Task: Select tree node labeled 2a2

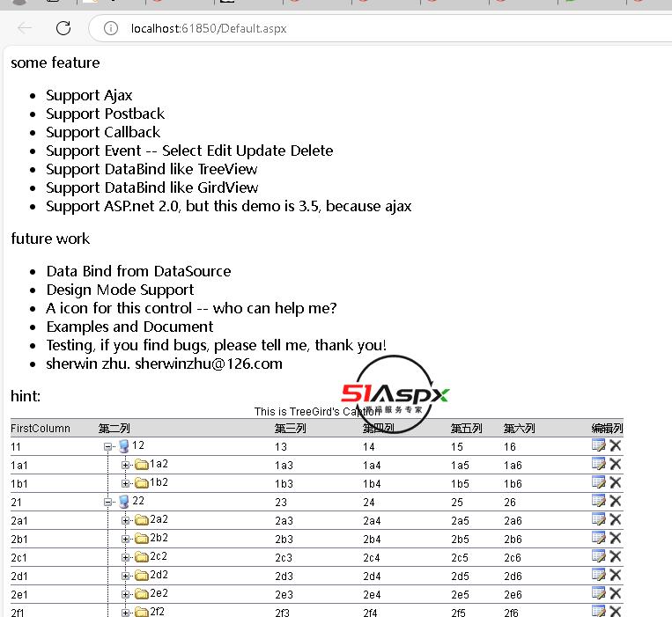Action: pyautogui.click(x=159, y=519)
